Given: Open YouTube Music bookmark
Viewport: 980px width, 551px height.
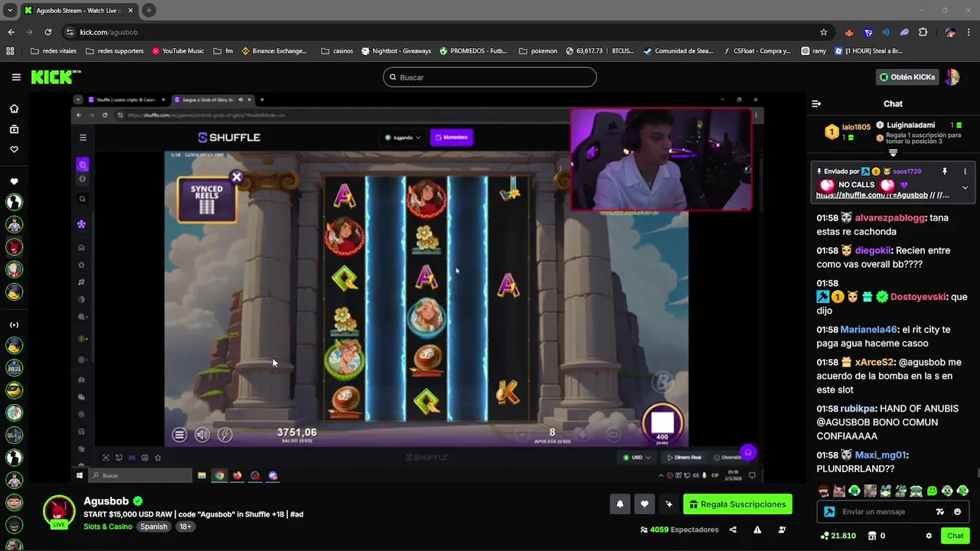Looking at the screenshot, I should pyautogui.click(x=178, y=51).
